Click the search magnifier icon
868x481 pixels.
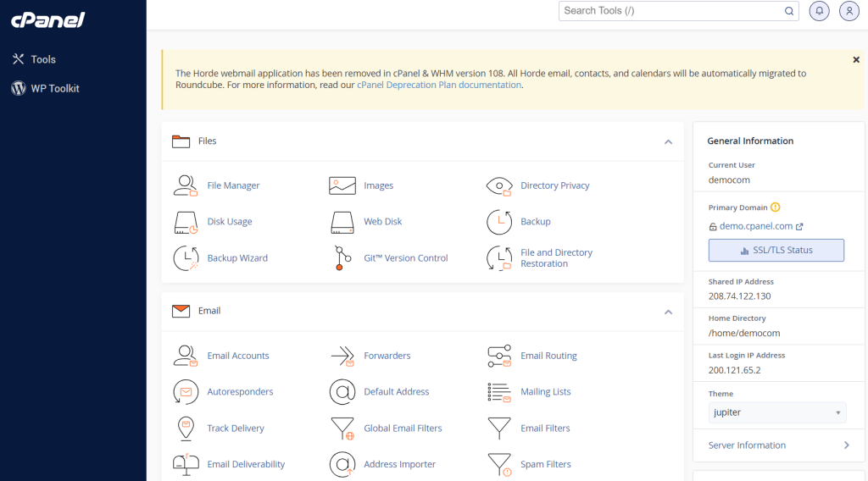789,11
